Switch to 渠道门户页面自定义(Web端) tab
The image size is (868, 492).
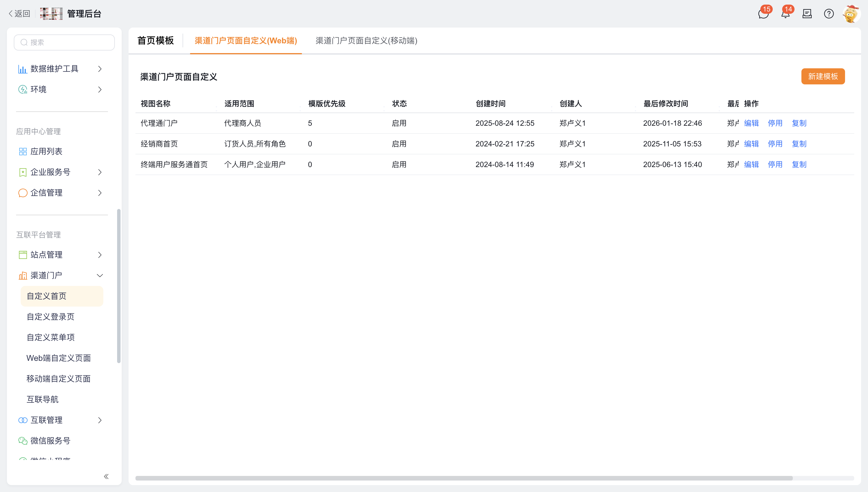point(246,41)
